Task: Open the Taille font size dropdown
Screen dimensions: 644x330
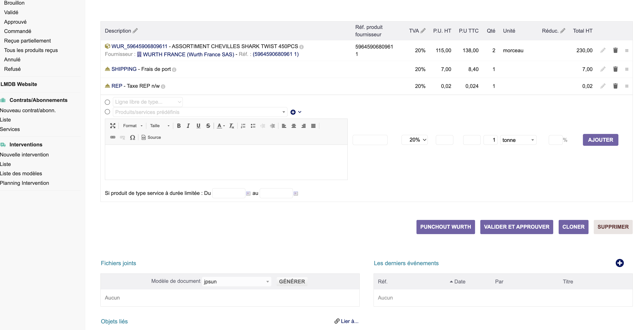Action: click(x=160, y=126)
